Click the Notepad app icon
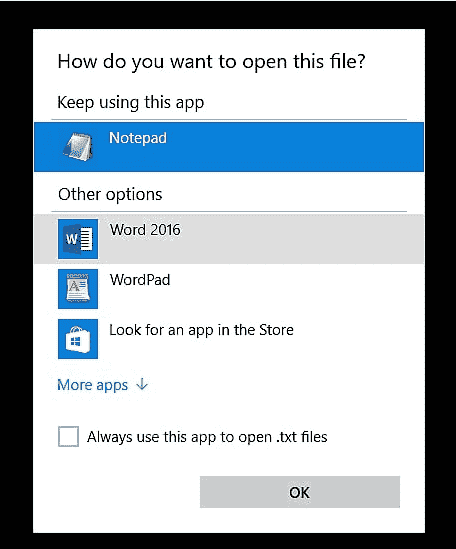Image resolution: width=456 pixels, height=549 pixels. click(78, 147)
